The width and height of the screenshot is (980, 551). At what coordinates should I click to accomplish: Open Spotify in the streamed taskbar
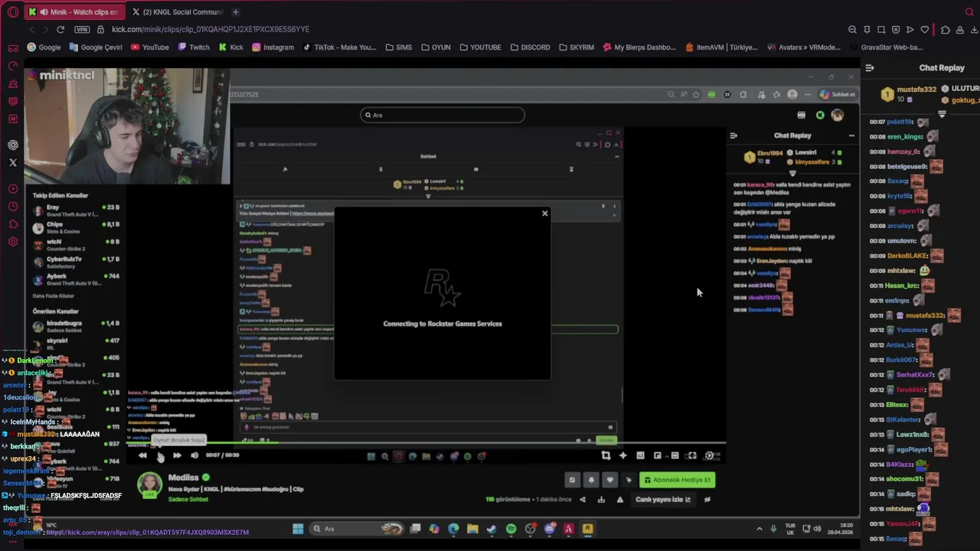(x=511, y=529)
